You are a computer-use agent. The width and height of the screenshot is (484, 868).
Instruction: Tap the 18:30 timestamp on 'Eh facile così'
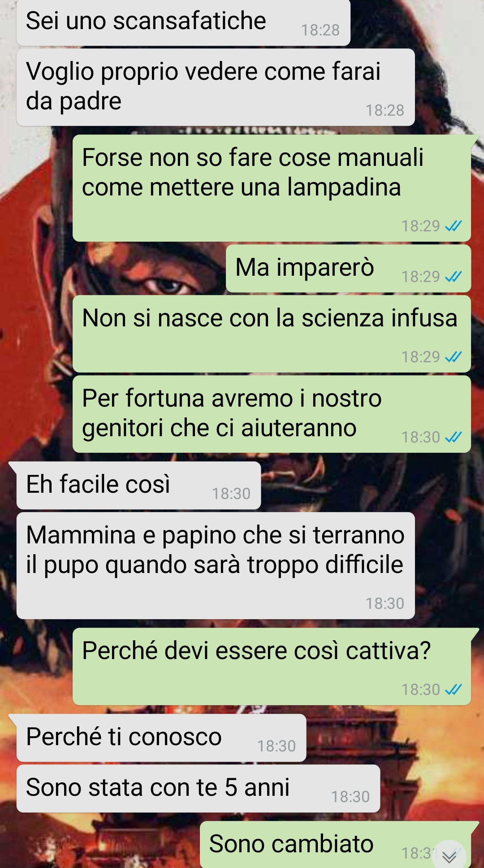(231, 494)
